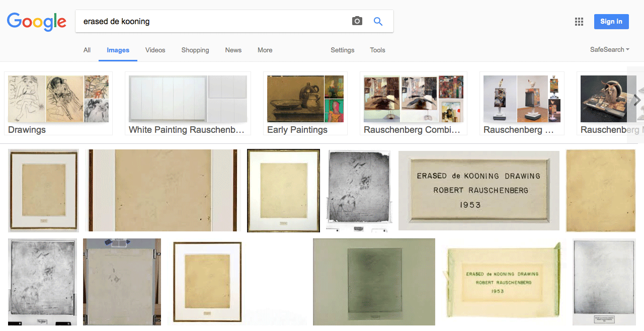The image size is (644, 331).
Task: Open the second-row gold-framed drawing
Action: click(207, 282)
